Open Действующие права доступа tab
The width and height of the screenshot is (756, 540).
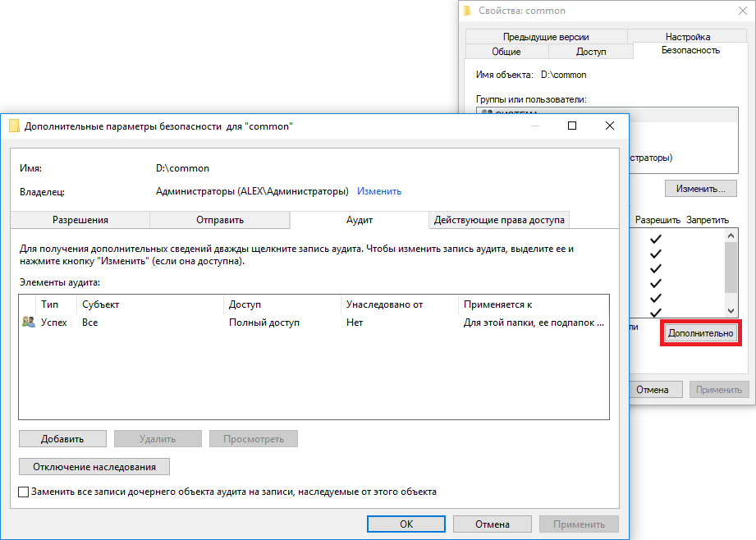[499, 220]
